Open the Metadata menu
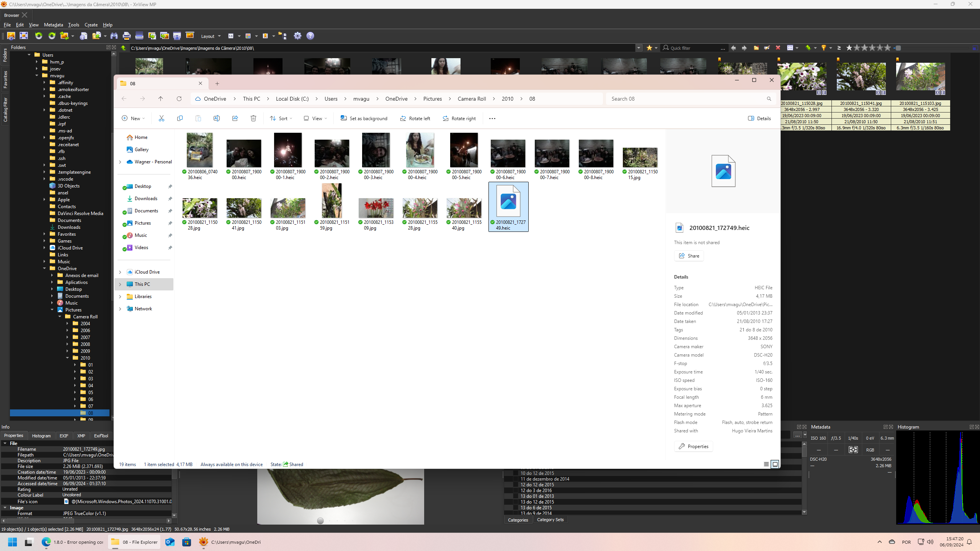980x551 pixels. click(x=53, y=25)
